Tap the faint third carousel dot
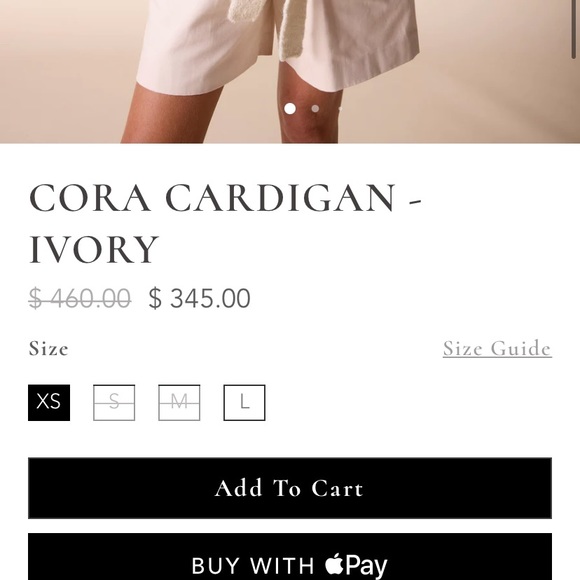580x580 pixels. click(x=340, y=109)
